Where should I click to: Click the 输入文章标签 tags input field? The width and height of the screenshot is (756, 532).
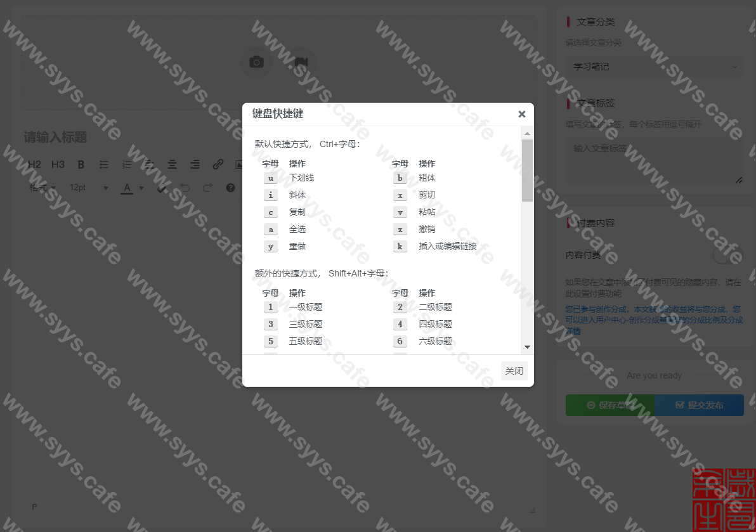[654, 161]
